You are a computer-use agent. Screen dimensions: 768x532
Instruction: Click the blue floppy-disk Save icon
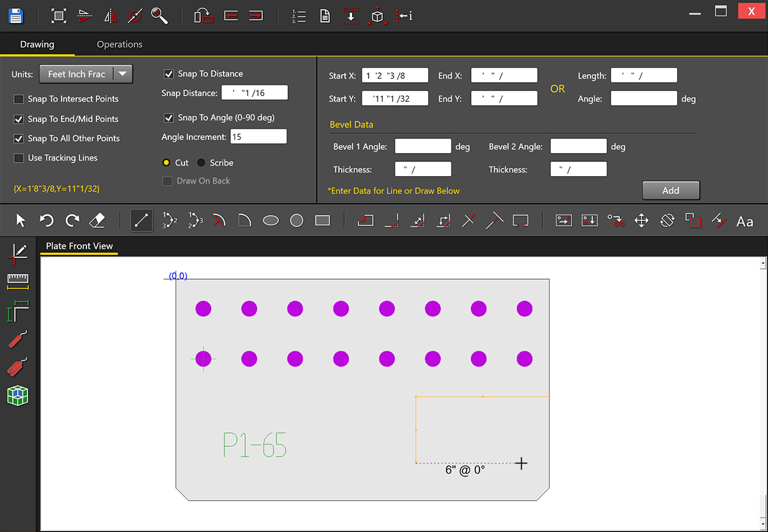[x=16, y=16]
